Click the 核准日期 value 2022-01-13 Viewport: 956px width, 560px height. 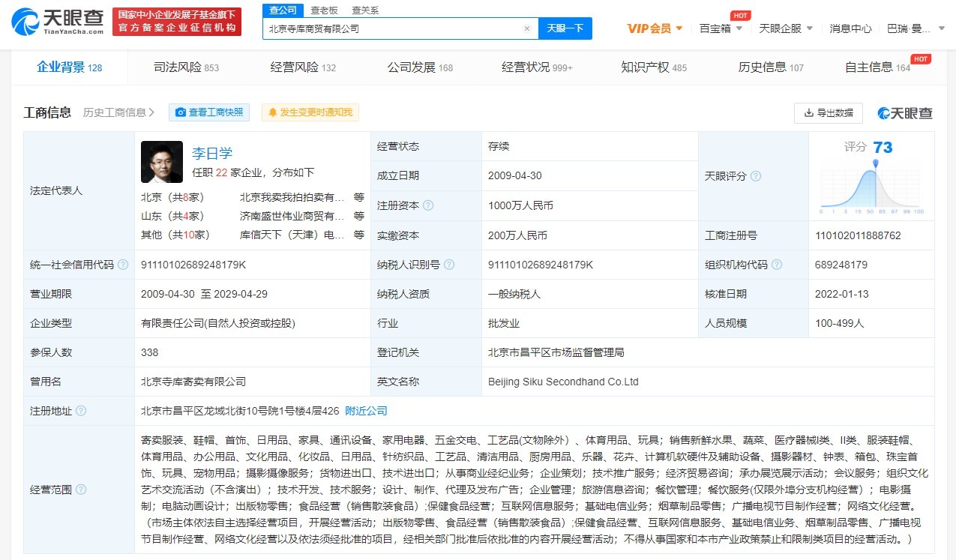[842, 294]
